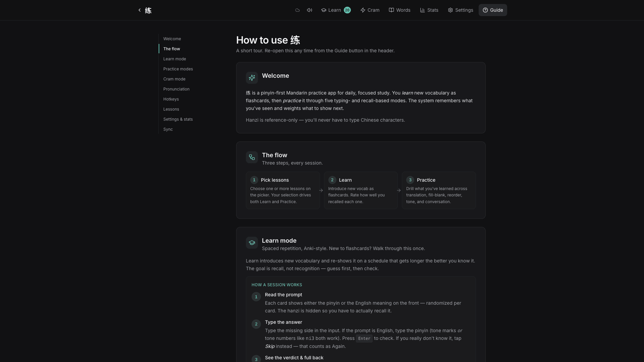Click the Hanzi is reference-only note
The image size is (644, 362).
pos(325,120)
